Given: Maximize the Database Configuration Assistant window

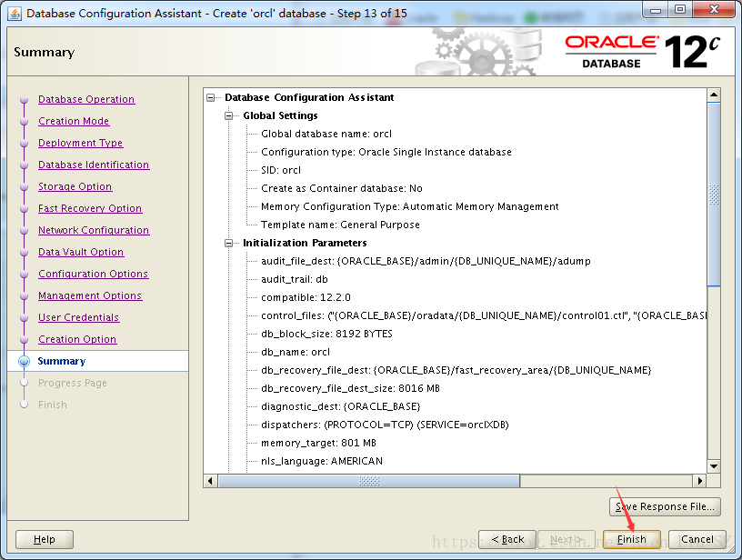Looking at the screenshot, I should [x=680, y=9].
